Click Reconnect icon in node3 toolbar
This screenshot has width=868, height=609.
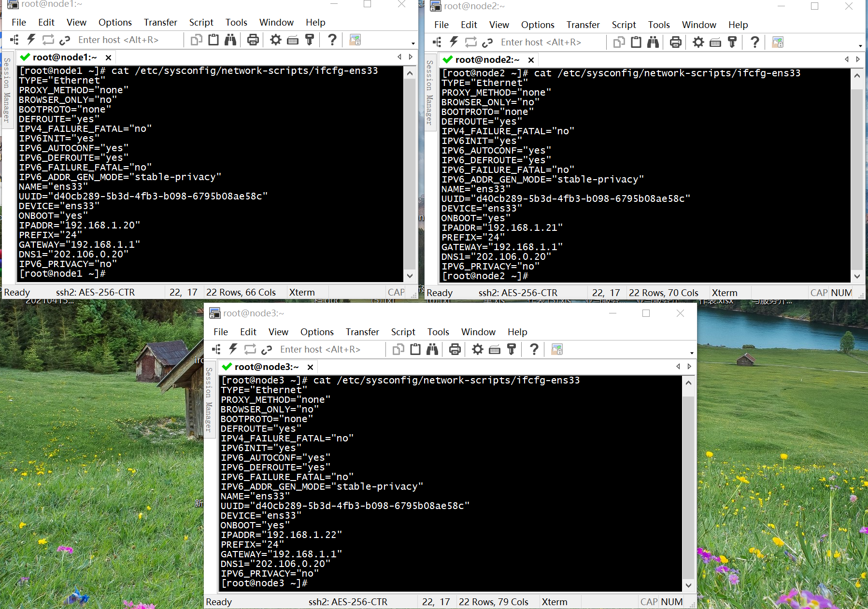coord(250,349)
